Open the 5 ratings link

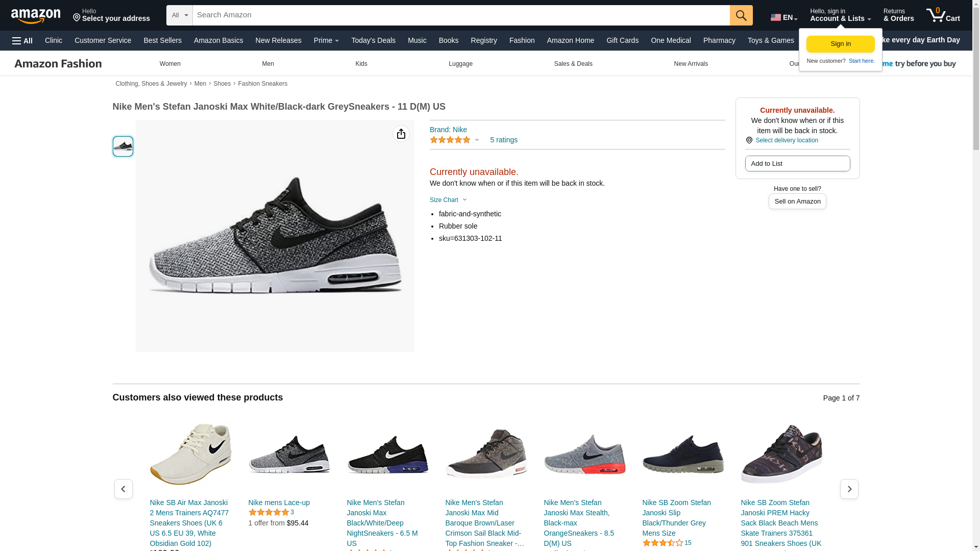[503, 140]
